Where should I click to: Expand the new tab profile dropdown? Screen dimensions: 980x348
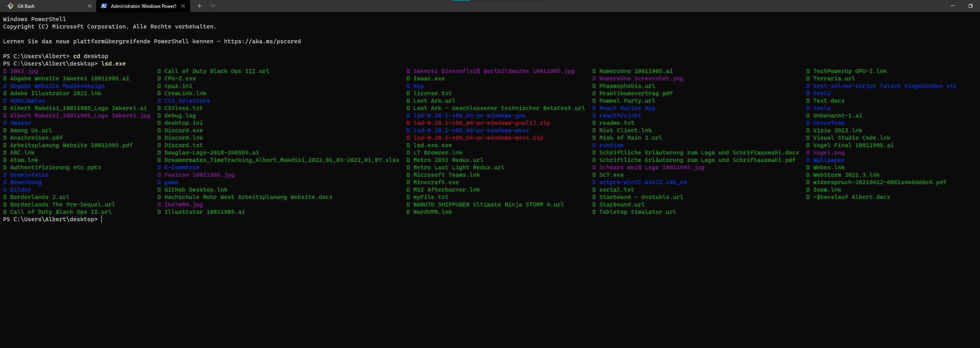point(213,6)
